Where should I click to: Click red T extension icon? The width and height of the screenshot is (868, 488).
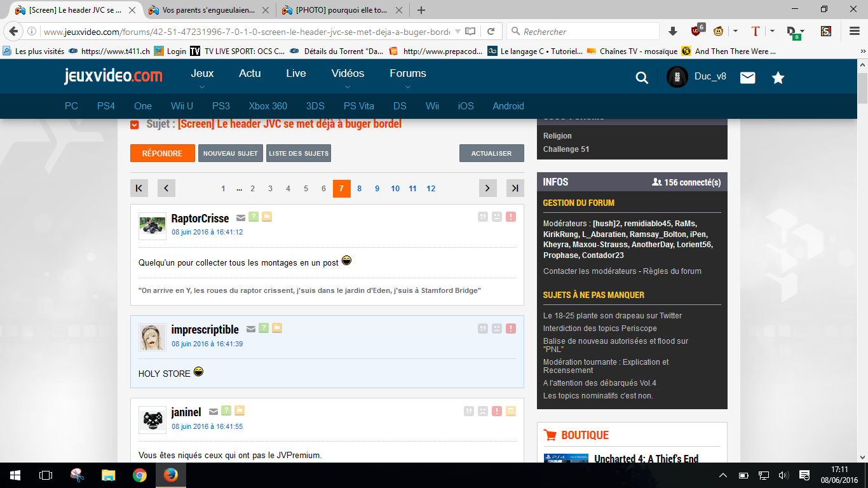(x=756, y=31)
